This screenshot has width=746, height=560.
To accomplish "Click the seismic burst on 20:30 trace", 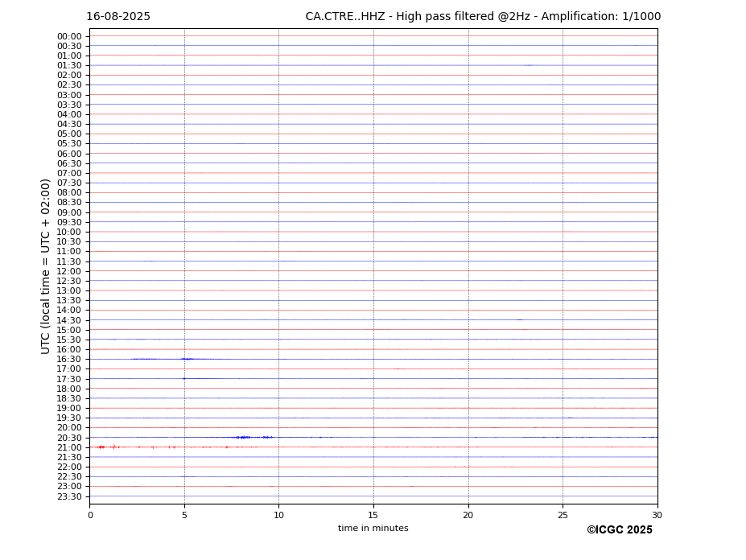I will click(x=253, y=437).
